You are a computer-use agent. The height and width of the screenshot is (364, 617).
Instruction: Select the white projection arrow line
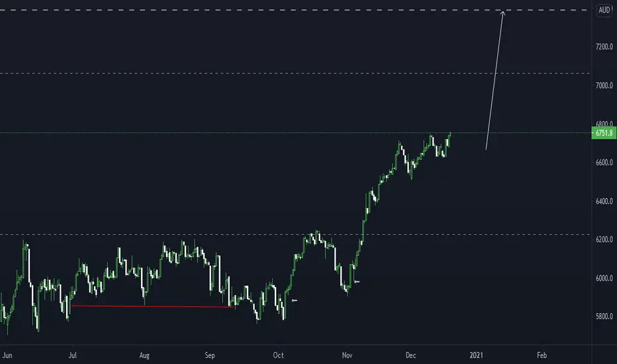tap(495, 80)
